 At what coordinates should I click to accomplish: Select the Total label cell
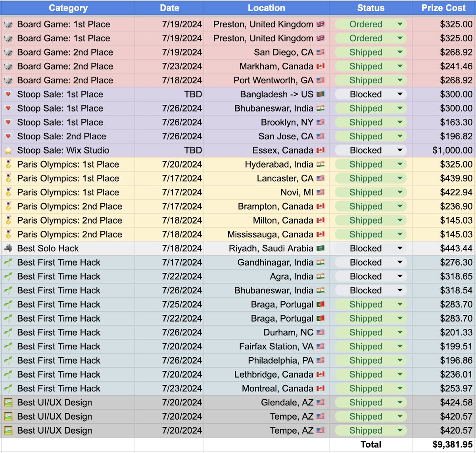370,445
